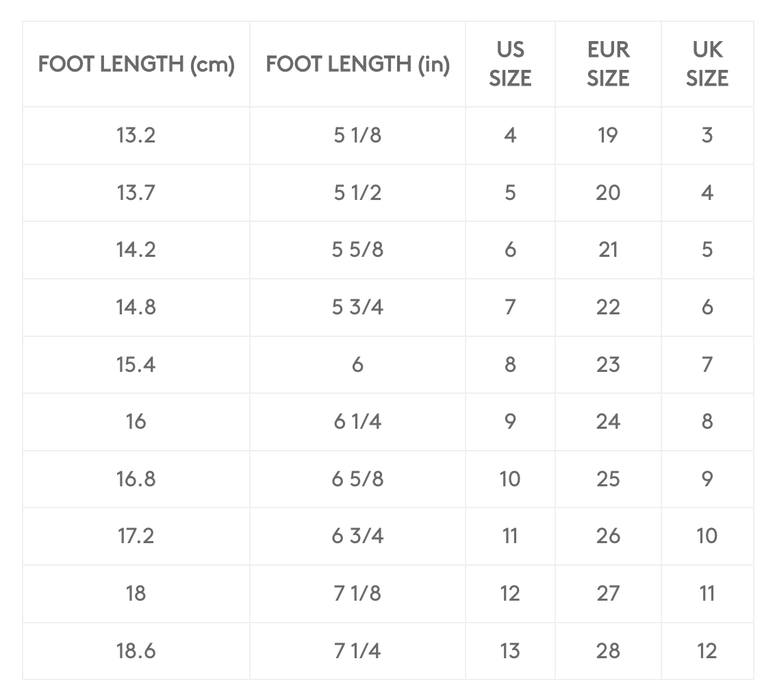Image resolution: width=775 pixels, height=700 pixels.
Task: Select US size 7 cell
Action: pyautogui.click(x=510, y=308)
